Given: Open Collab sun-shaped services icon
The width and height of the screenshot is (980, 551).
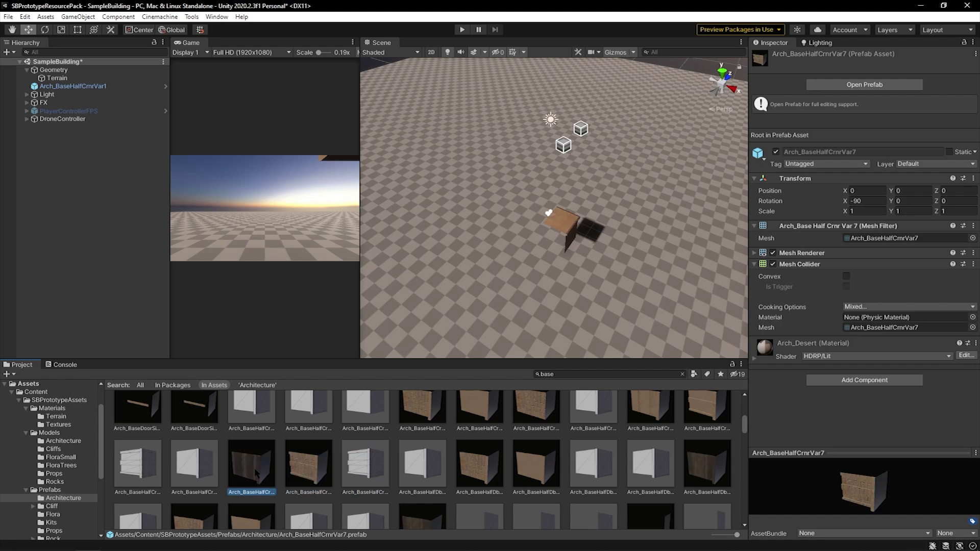Looking at the screenshot, I should tap(797, 30).
